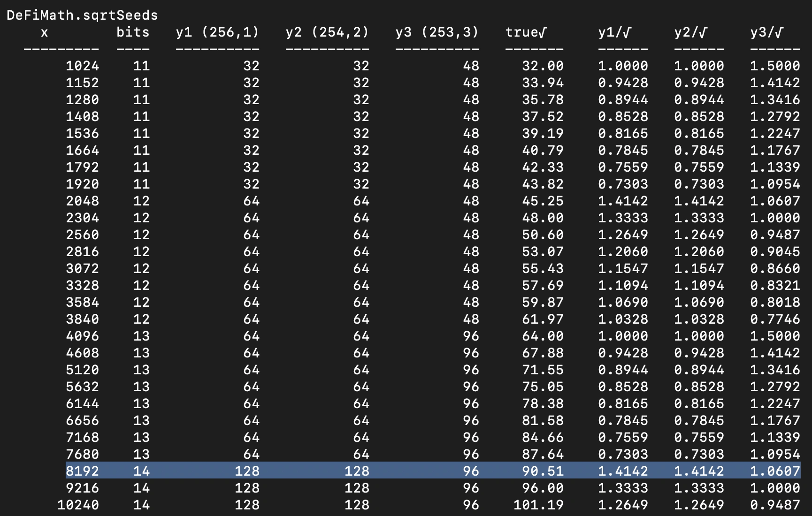
Task: Click true√ value 75.05
Action: click(x=543, y=387)
